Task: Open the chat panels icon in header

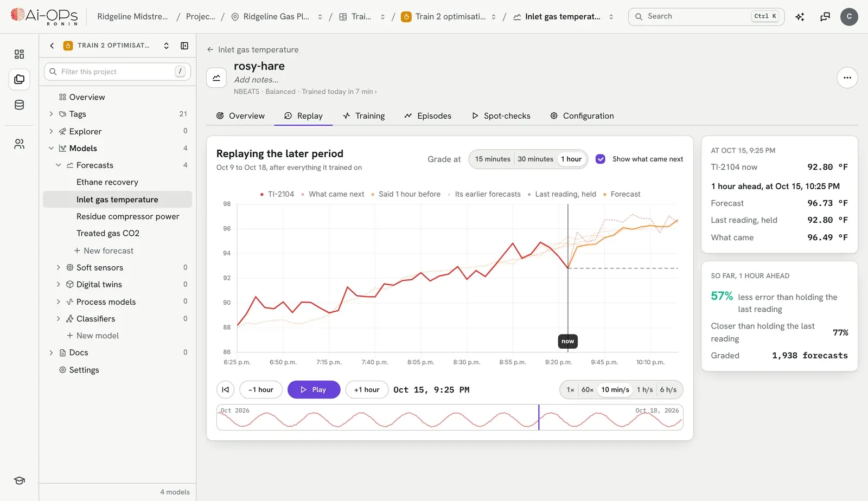Action: (825, 17)
